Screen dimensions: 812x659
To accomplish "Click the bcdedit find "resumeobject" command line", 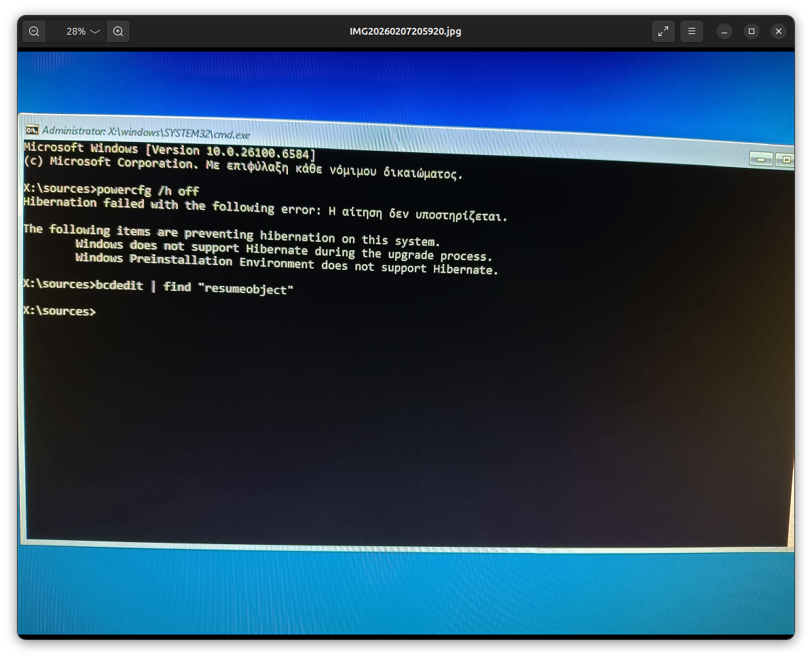I will click(x=194, y=287).
